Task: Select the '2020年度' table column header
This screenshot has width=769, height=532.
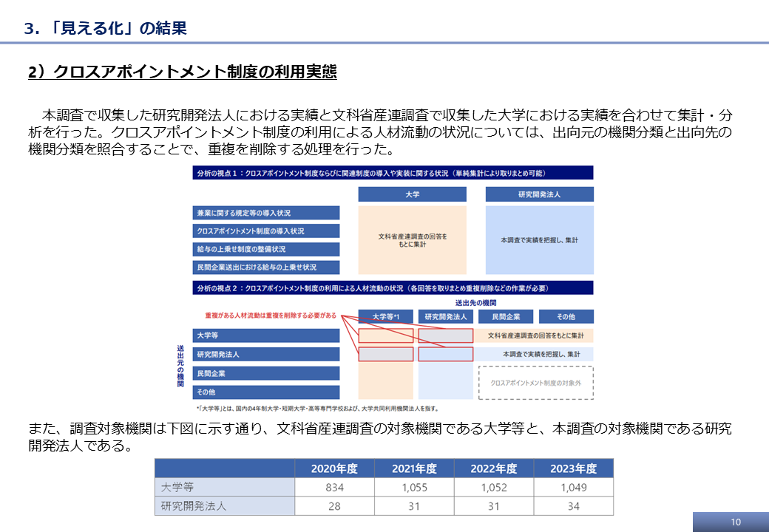Action: pyautogui.click(x=333, y=468)
